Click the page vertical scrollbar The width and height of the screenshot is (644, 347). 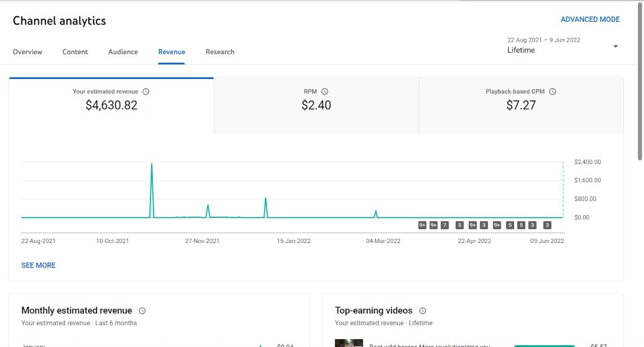pyautogui.click(x=640, y=81)
